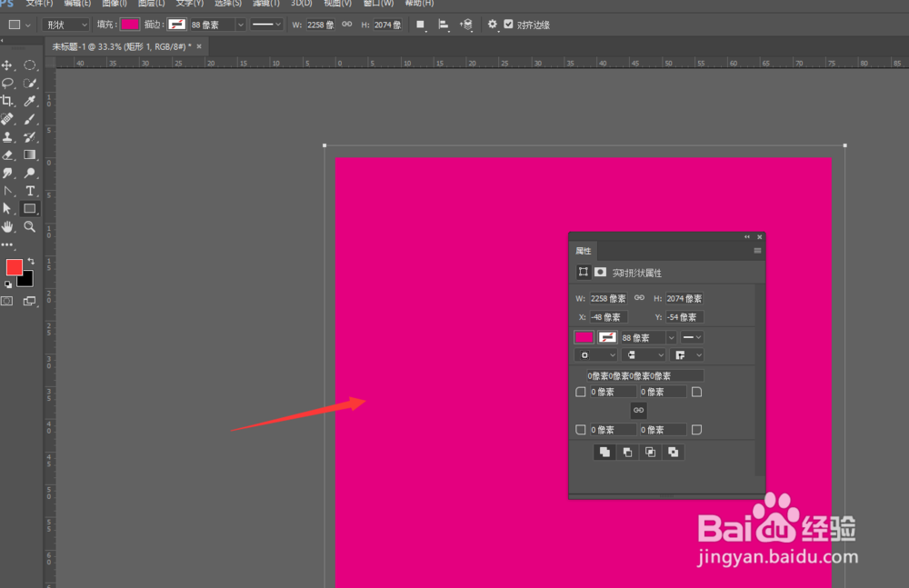Select the Hand tool
This screenshot has width=909, height=588.
(7, 226)
